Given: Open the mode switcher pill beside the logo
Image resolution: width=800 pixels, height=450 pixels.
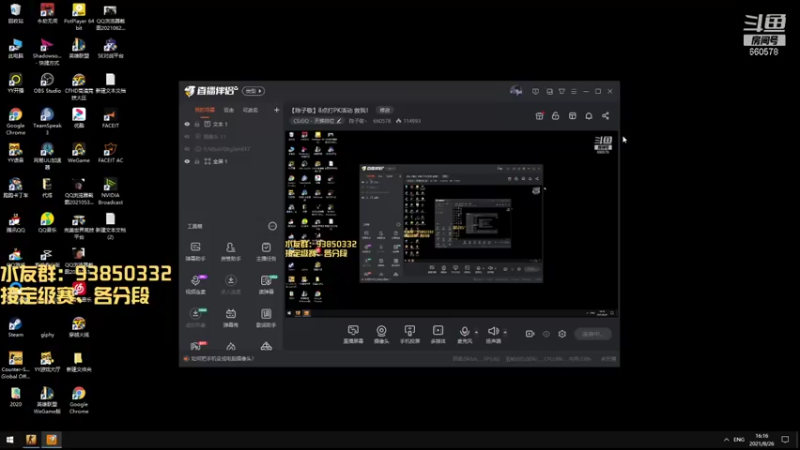Looking at the screenshot, I should (253, 91).
